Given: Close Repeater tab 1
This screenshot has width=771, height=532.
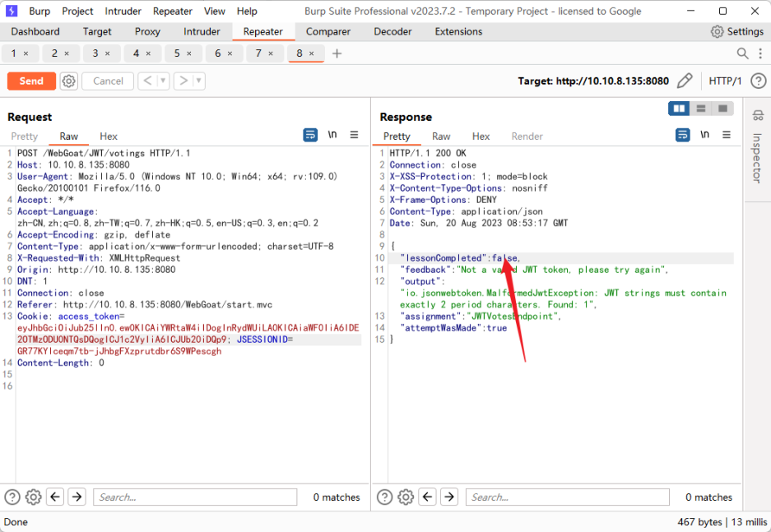Looking at the screenshot, I should [x=26, y=53].
